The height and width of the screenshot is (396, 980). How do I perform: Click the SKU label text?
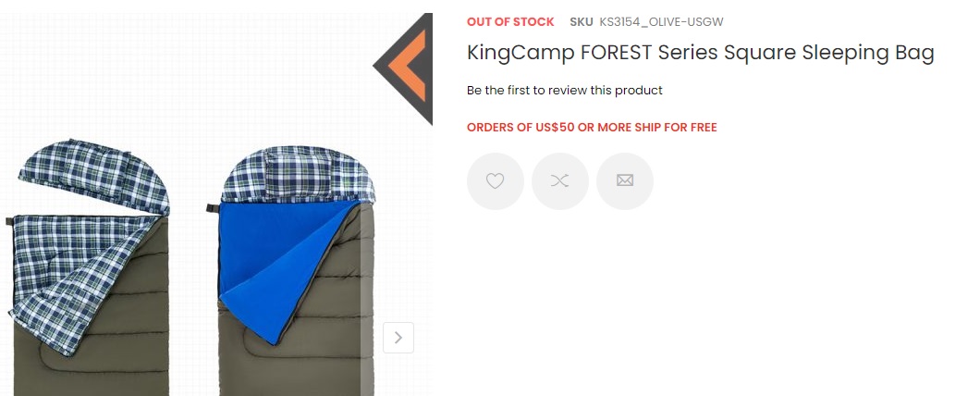(x=582, y=21)
